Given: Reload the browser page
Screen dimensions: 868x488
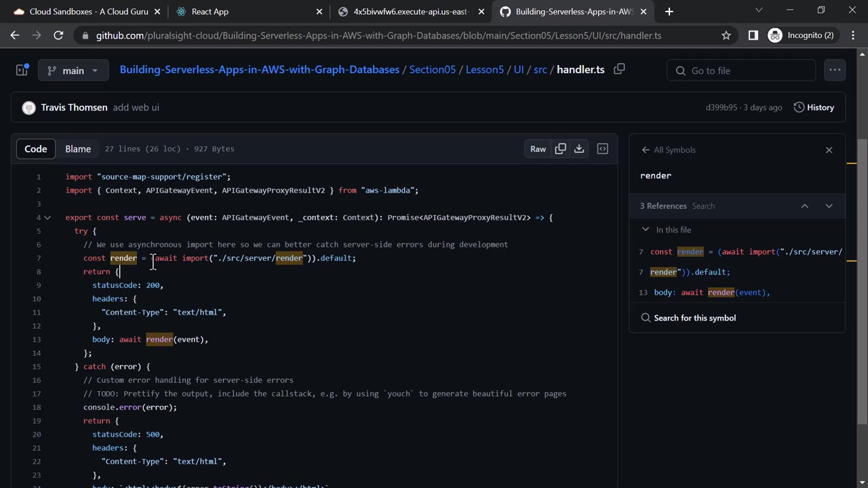Looking at the screenshot, I should coord(58,35).
